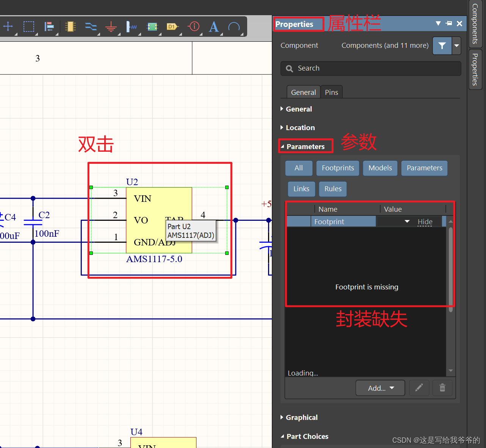Close the Properties panel
The height and width of the screenshot is (448, 486).
pos(459,24)
